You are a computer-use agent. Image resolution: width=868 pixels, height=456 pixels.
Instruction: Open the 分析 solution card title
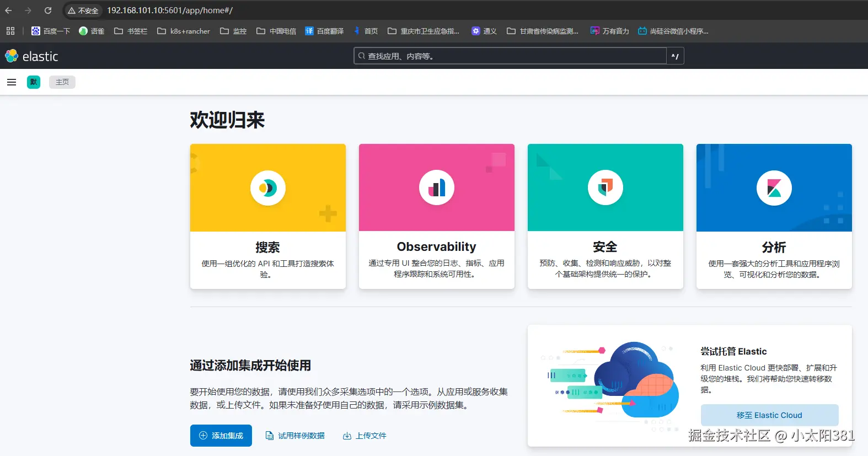(774, 247)
